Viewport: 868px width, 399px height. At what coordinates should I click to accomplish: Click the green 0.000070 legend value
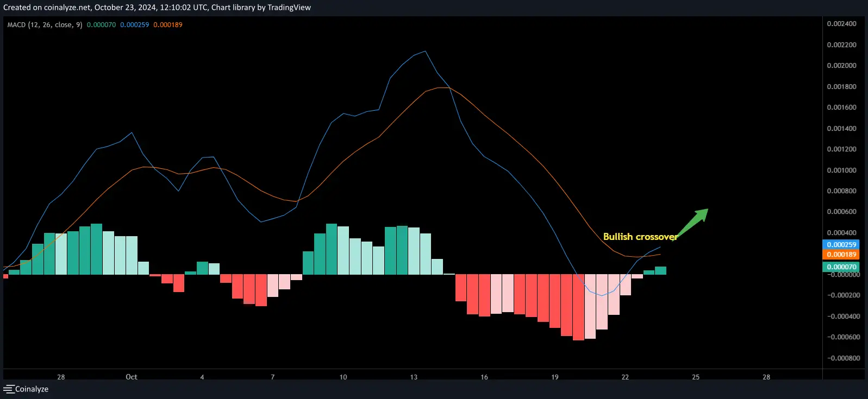[x=101, y=25]
